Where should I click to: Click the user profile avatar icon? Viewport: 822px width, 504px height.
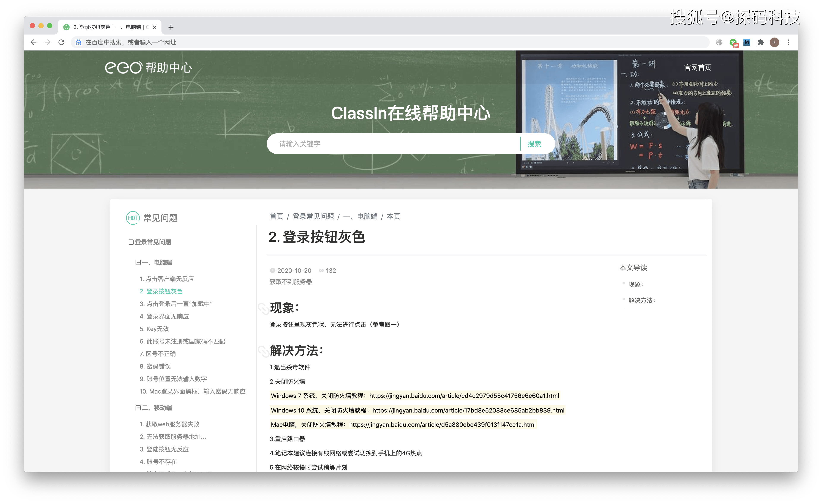774,42
